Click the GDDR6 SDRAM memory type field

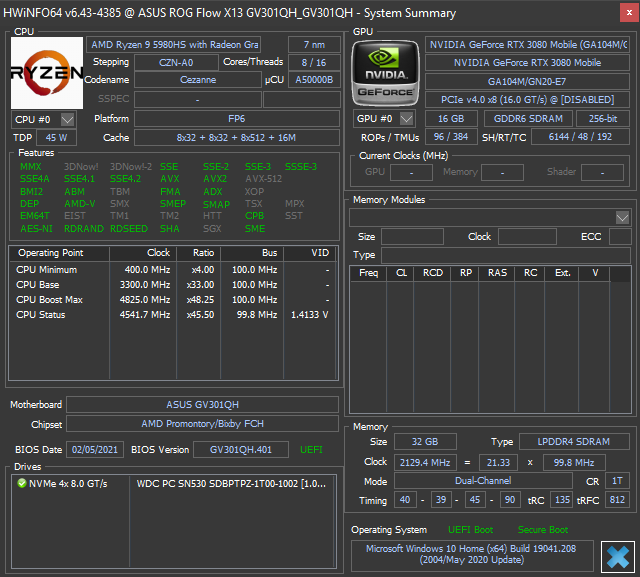tap(528, 118)
